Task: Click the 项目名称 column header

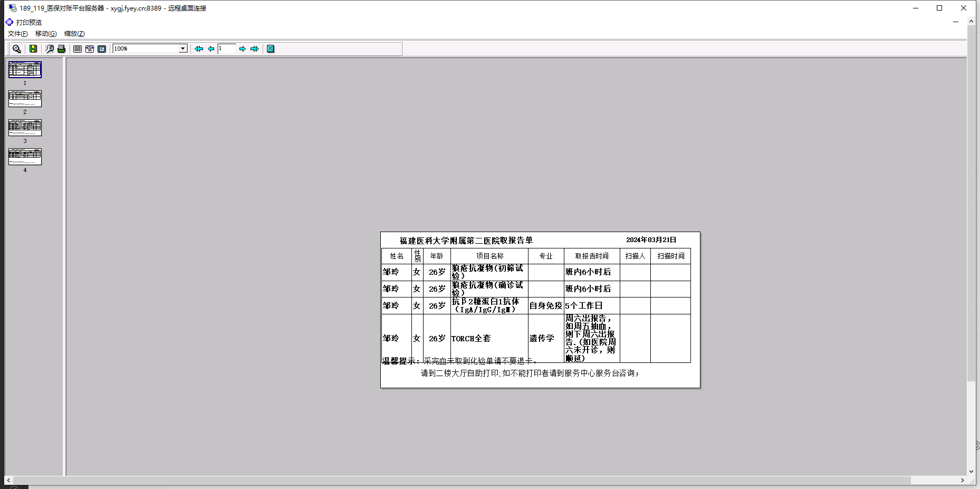Action: pos(489,256)
